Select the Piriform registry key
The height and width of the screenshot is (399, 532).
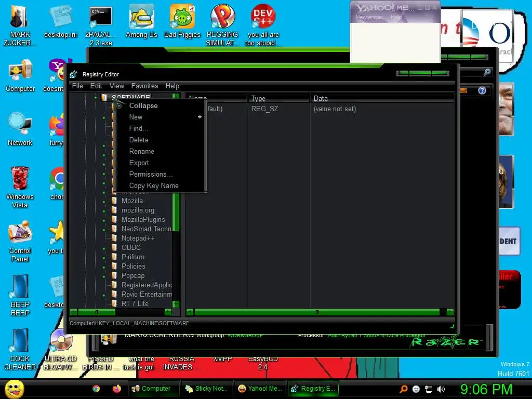(x=133, y=257)
